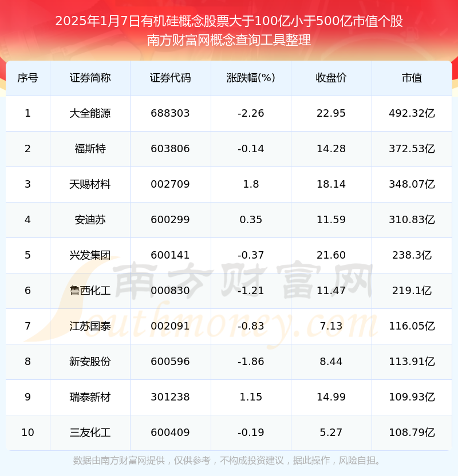This screenshot has height=476, width=458.
Task: Click the -0.19 change value
Action: coord(251,433)
